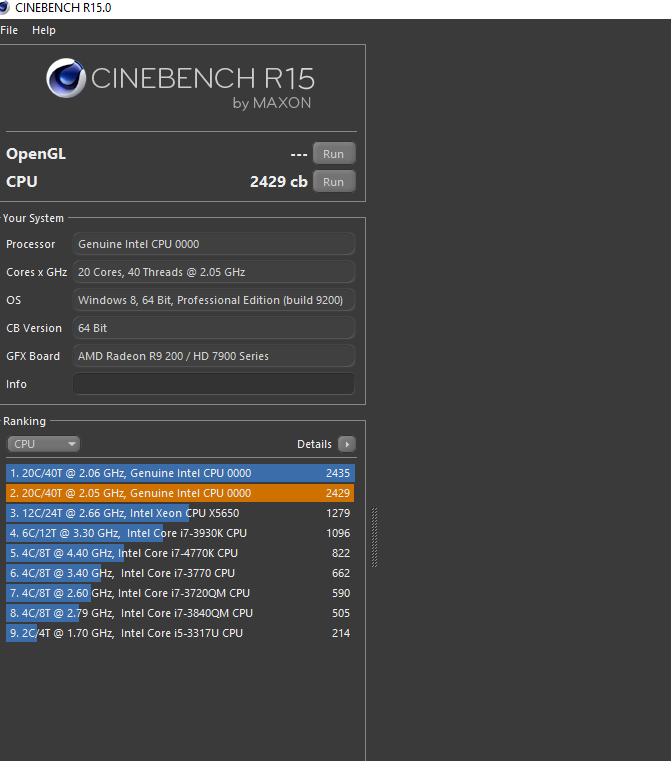Open the Help menu
The height and width of the screenshot is (761, 671).
tap(44, 30)
